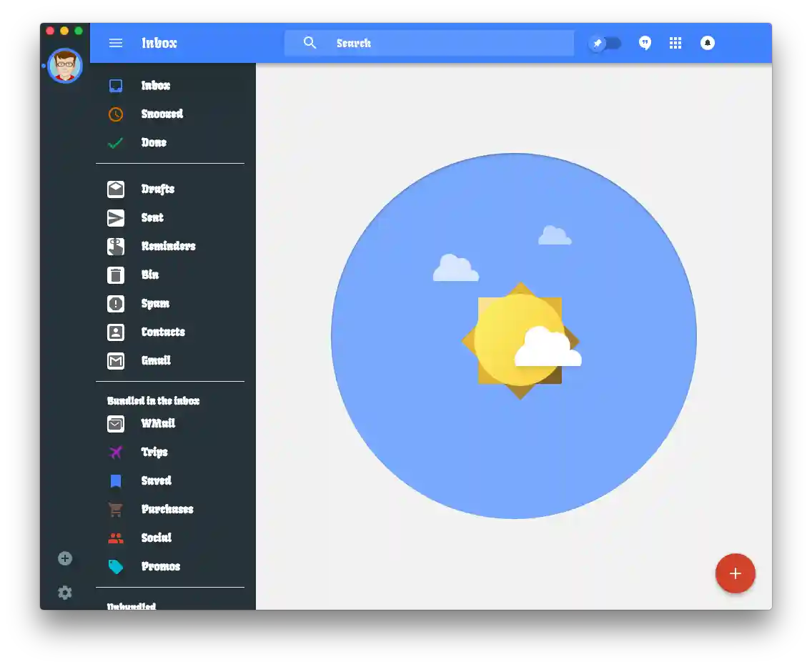Open the Gmail sidebar entry
Image resolution: width=812 pixels, height=667 pixels.
click(156, 361)
